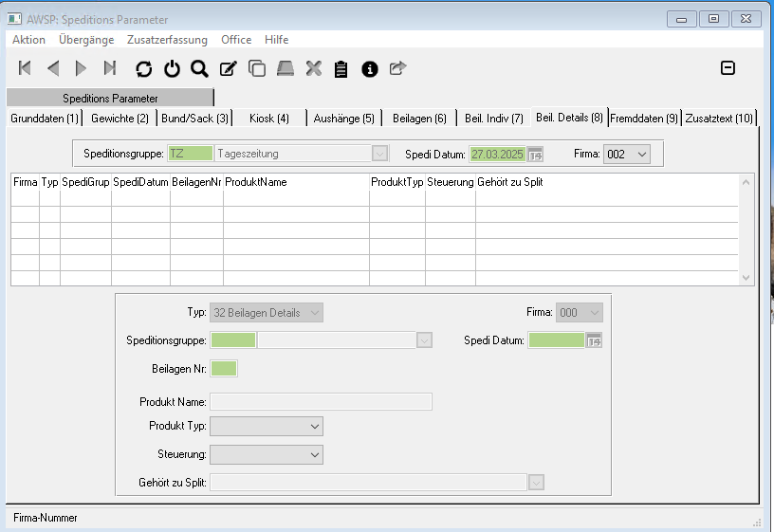
Task: Click the refresh arrows icon
Action: 143,68
